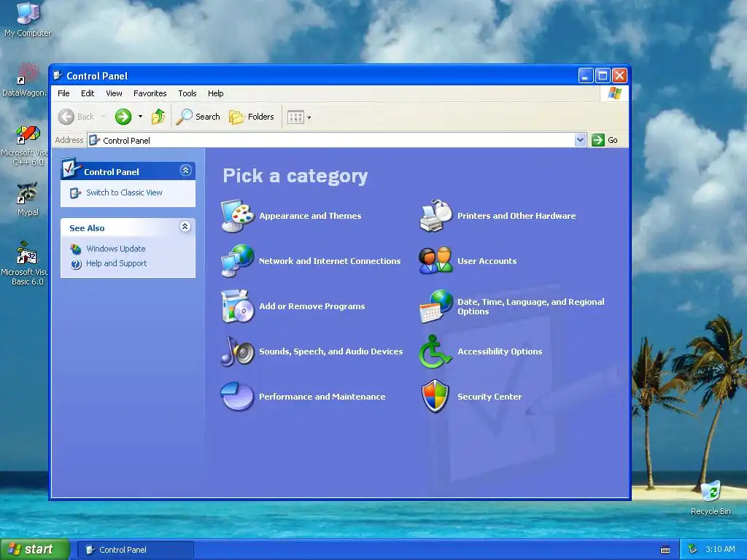
Task: Open Add or Remove Programs icon
Action: click(x=237, y=306)
